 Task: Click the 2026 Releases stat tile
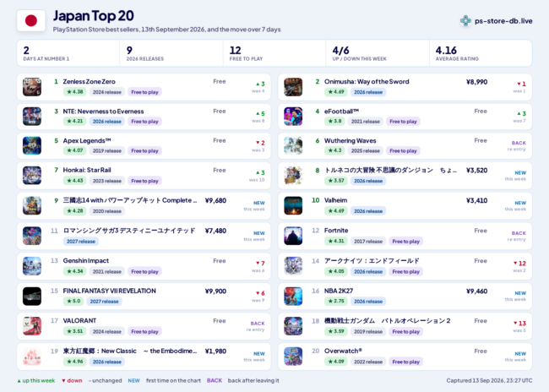coord(171,53)
